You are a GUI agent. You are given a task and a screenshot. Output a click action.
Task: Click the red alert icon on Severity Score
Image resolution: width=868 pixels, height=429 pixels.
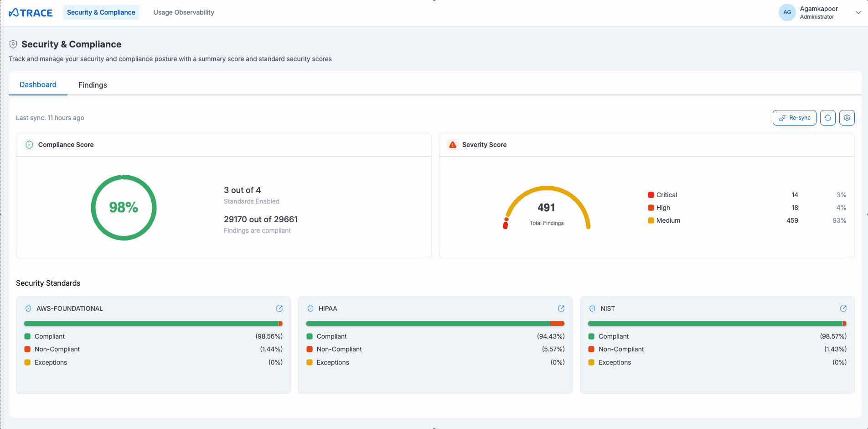(x=452, y=144)
